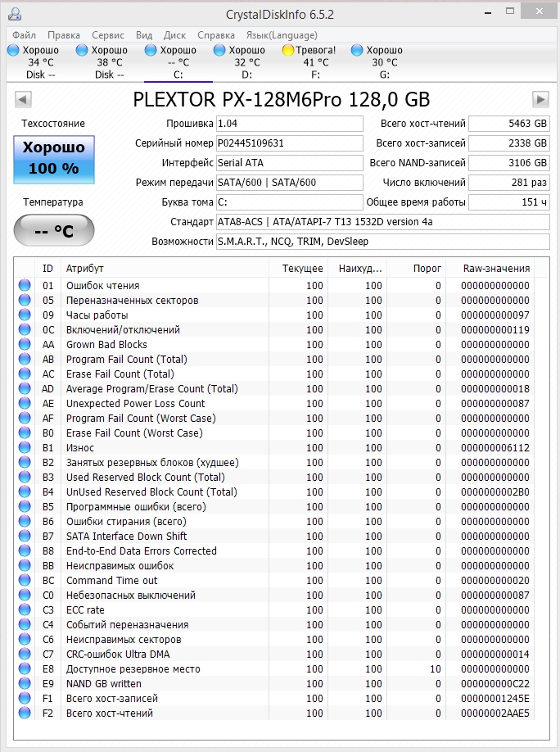
Task: Click the Хорошо 100 % health status button
Action: point(54,158)
